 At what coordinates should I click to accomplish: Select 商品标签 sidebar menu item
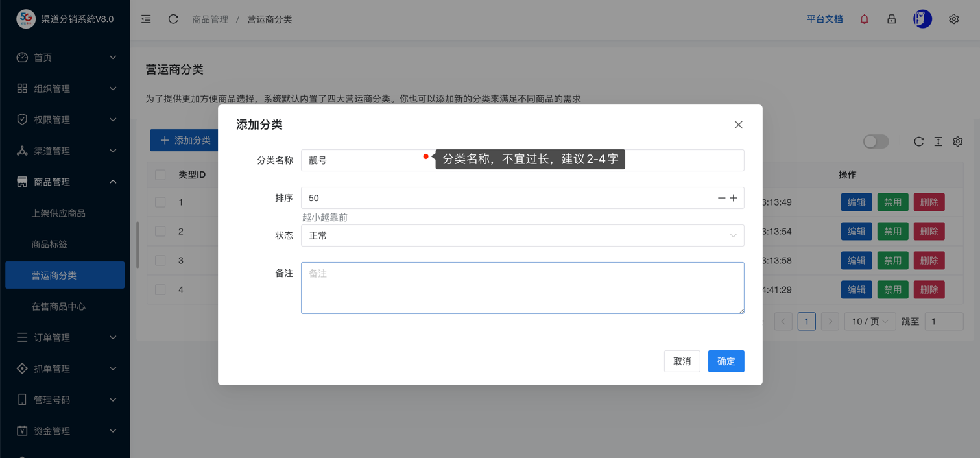(49, 244)
